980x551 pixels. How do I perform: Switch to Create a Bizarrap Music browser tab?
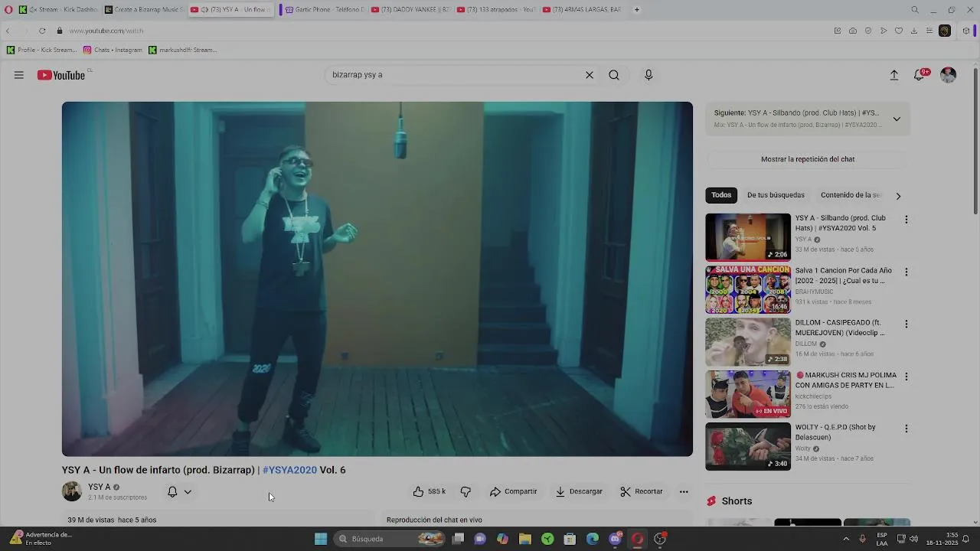click(143, 10)
